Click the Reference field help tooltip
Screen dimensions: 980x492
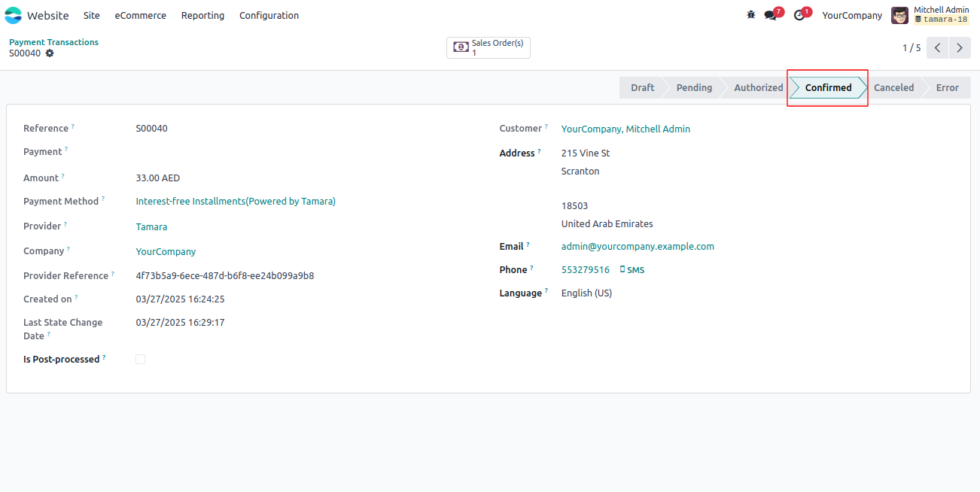73,126
